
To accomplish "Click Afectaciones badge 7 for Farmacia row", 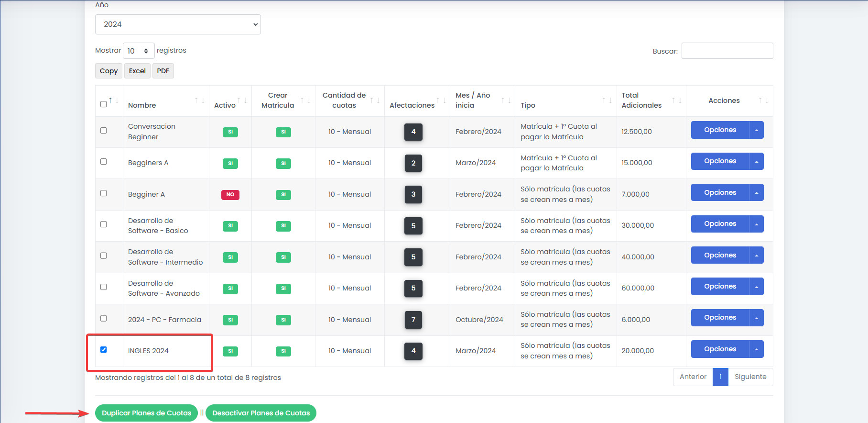I will click(413, 320).
